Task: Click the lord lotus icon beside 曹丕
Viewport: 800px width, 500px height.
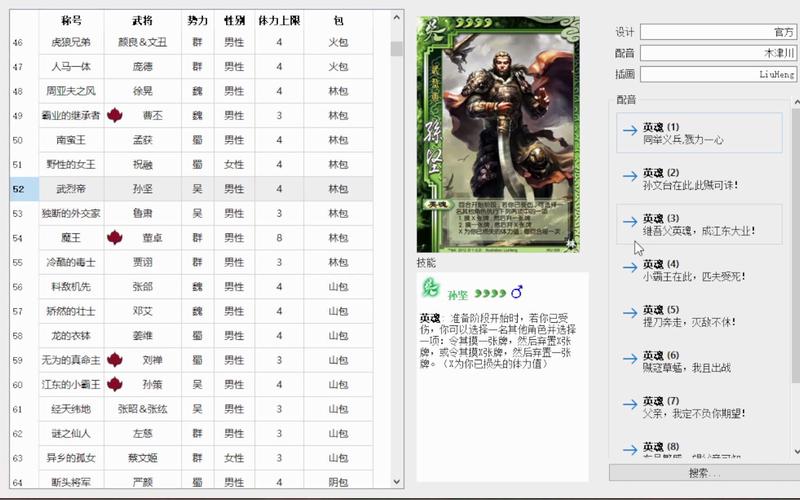Action: (x=115, y=115)
